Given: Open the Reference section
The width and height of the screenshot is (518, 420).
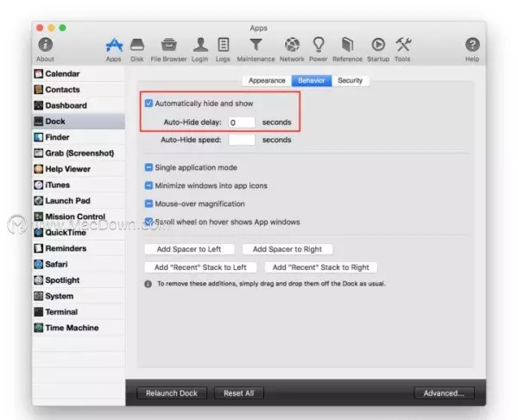Looking at the screenshot, I should [347, 49].
